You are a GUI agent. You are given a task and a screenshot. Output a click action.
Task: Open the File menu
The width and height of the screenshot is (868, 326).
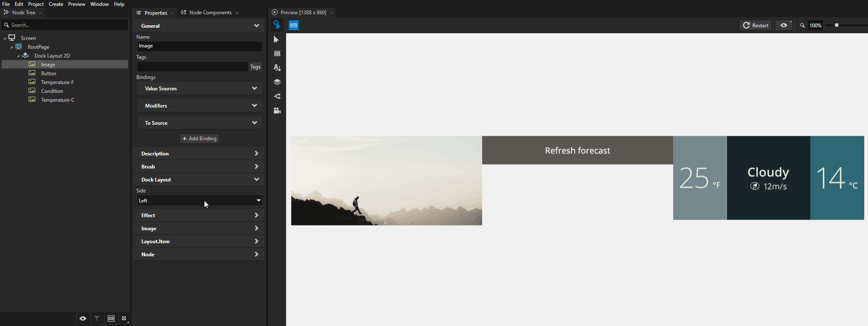(x=6, y=4)
